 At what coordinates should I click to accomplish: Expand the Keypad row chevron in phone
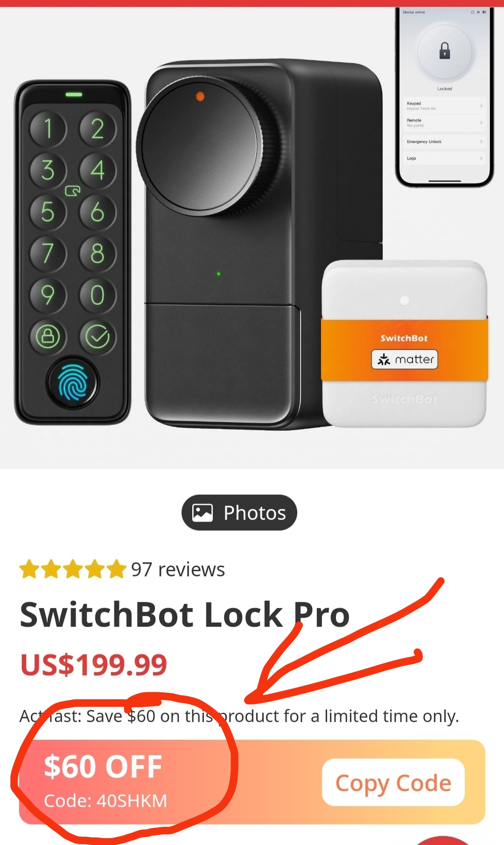(x=481, y=106)
